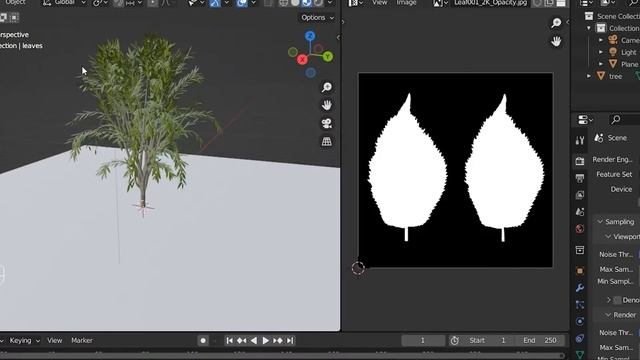Image resolution: width=640 pixels, height=360 pixels.
Task: Click the End frame 250 field
Action: (x=540, y=340)
